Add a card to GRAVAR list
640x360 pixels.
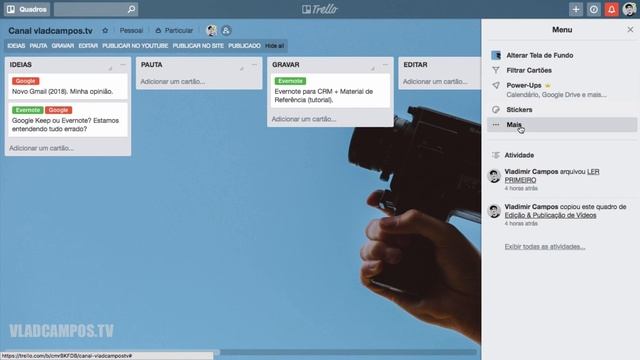[304, 119]
